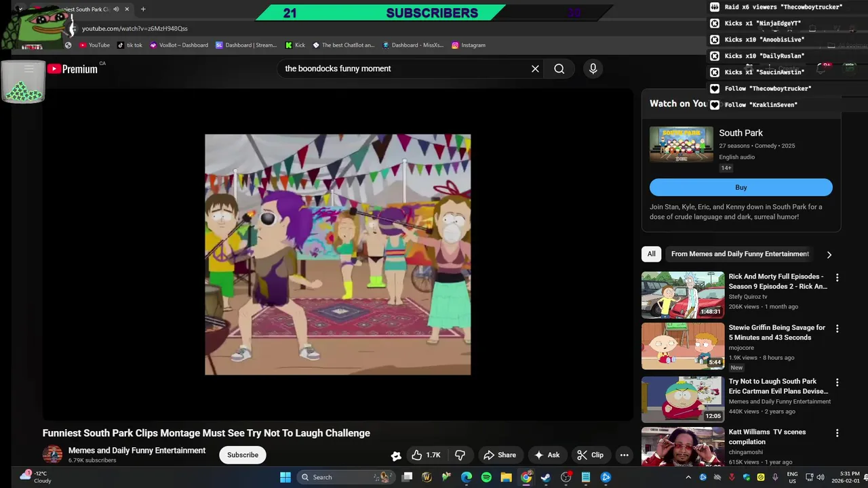Open the tik tok bookmark

[x=130, y=45]
